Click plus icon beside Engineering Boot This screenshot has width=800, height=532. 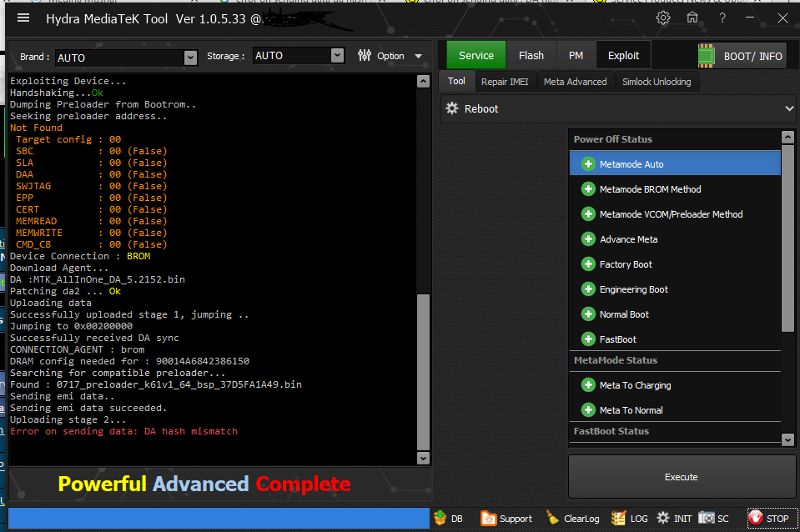click(588, 289)
